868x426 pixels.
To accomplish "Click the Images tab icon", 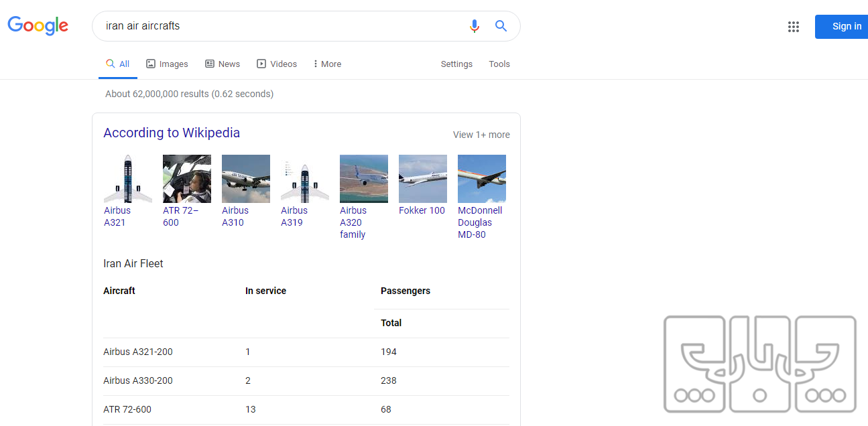I will coord(151,64).
